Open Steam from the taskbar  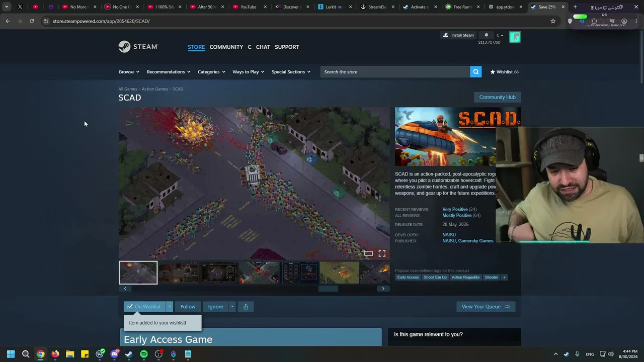click(x=129, y=354)
